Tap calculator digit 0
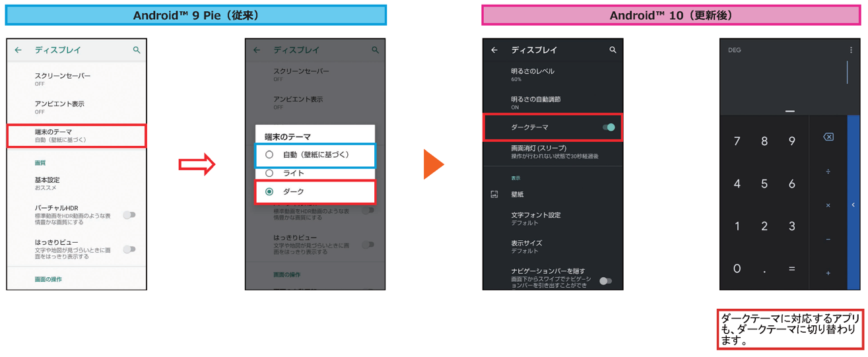 pos(737,269)
